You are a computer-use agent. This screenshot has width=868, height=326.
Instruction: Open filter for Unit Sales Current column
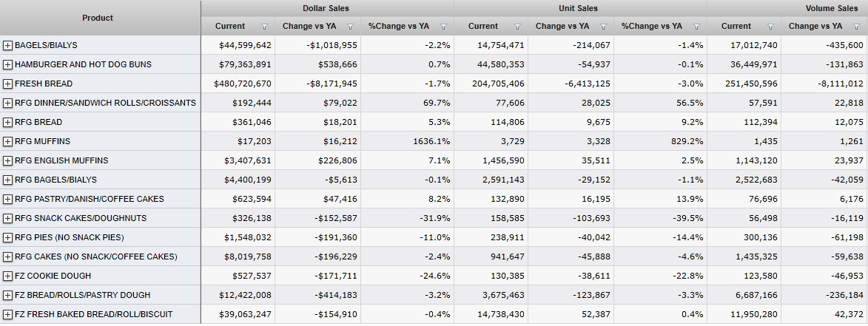[x=518, y=27]
